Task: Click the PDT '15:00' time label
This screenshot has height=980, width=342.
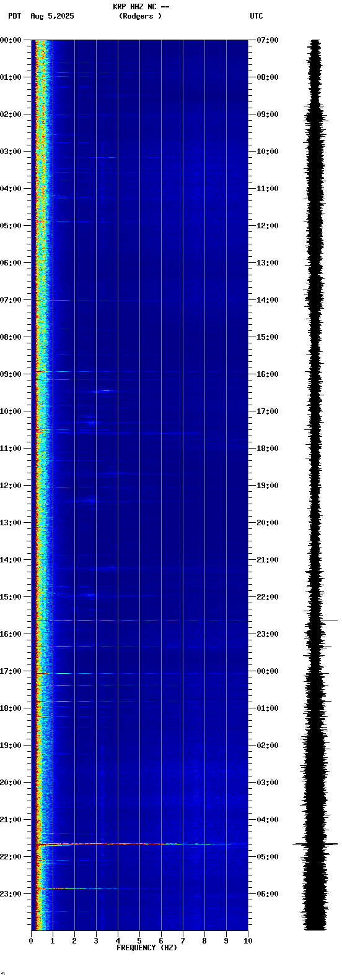Action: (11, 597)
